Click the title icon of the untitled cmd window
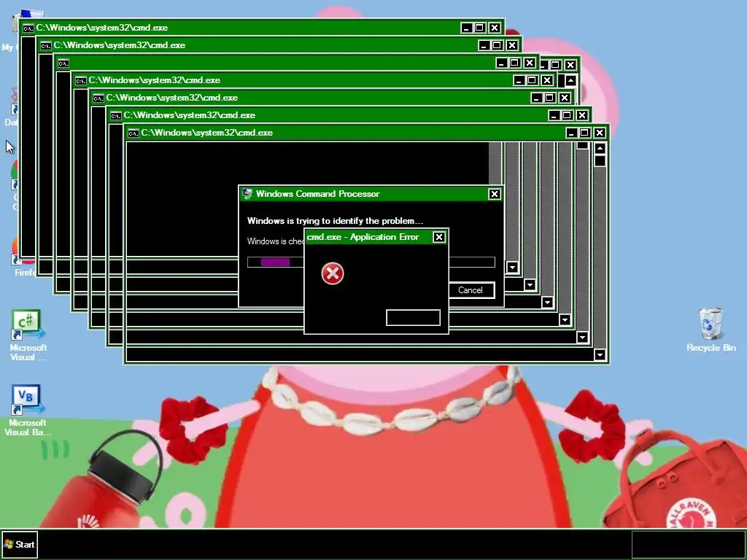Viewport: 747px width, 560px height. click(63, 63)
